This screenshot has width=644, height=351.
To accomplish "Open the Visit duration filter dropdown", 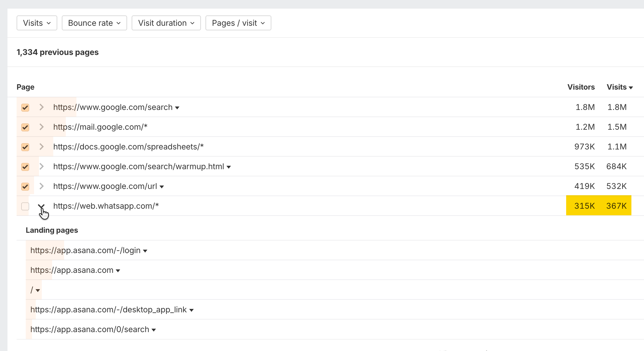I will click(166, 23).
